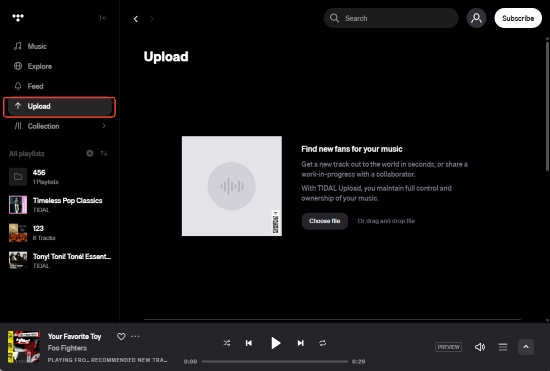Viewport: 550px width, 371px height.
Task: Click the Your Favorite Toy album art
Action: pyautogui.click(x=24, y=346)
